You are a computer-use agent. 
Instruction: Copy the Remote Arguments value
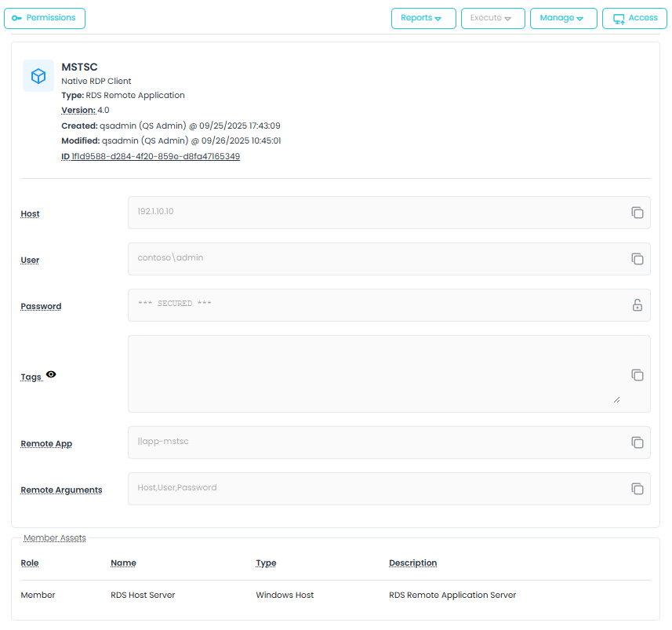pyautogui.click(x=637, y=489)
